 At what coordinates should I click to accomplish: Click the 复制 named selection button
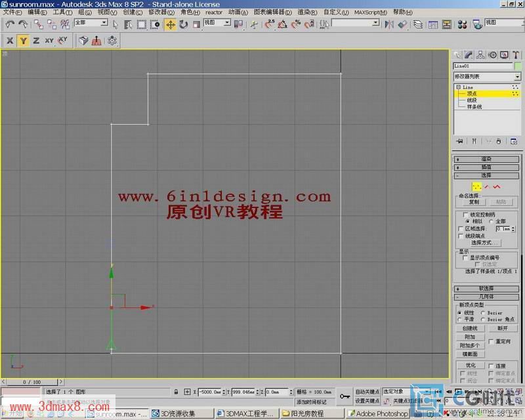point(474,202)
